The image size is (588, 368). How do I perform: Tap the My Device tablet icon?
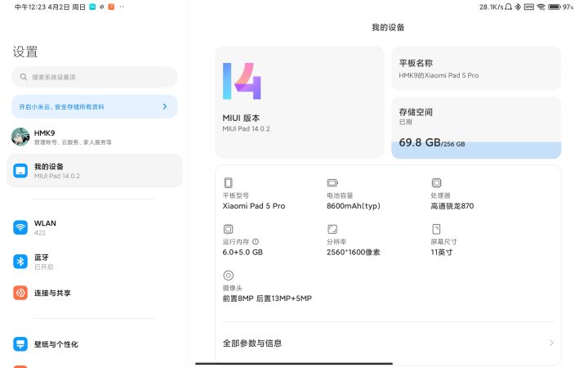(x=20, y=170)
